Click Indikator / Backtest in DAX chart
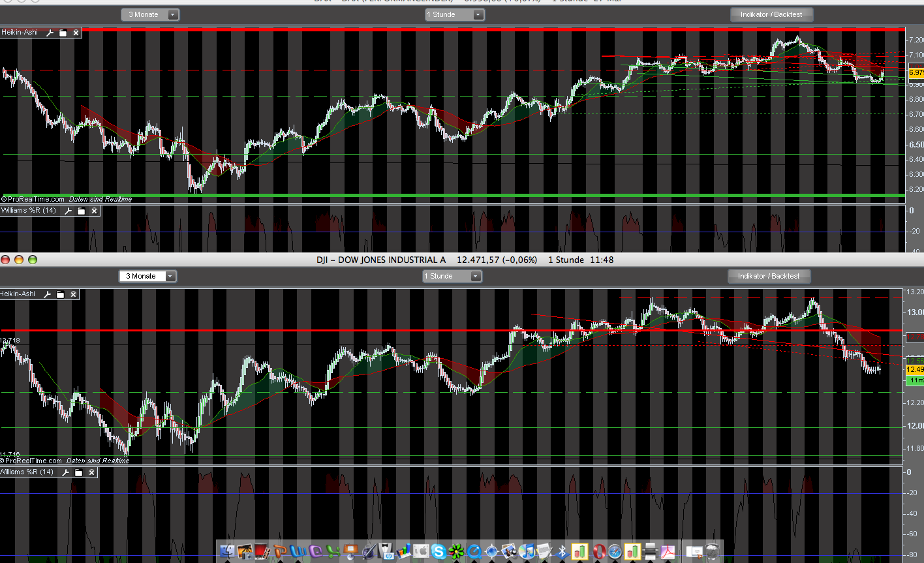This screenshot has height=563, width=924. tap(771, 14)
